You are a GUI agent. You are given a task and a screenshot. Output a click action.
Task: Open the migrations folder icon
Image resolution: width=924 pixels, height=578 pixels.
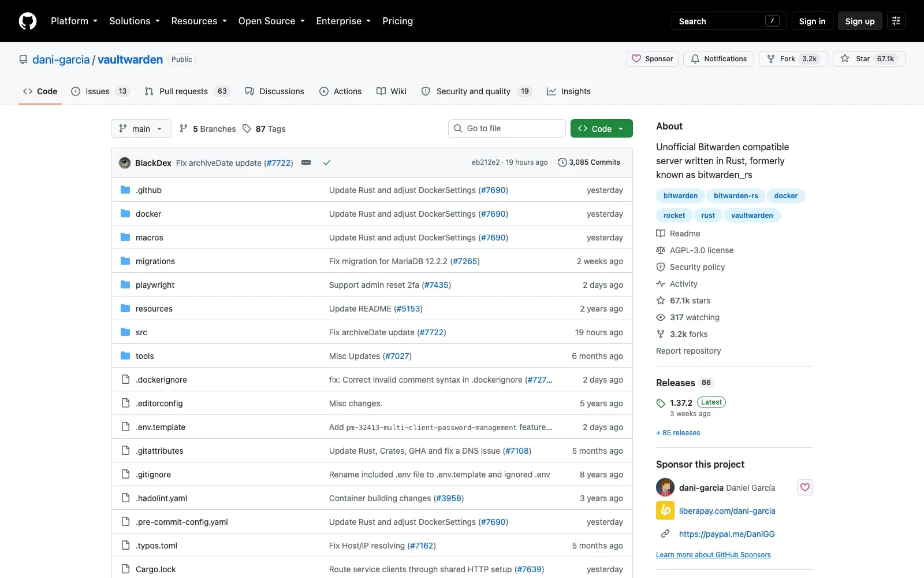click(x=125, y=261)
